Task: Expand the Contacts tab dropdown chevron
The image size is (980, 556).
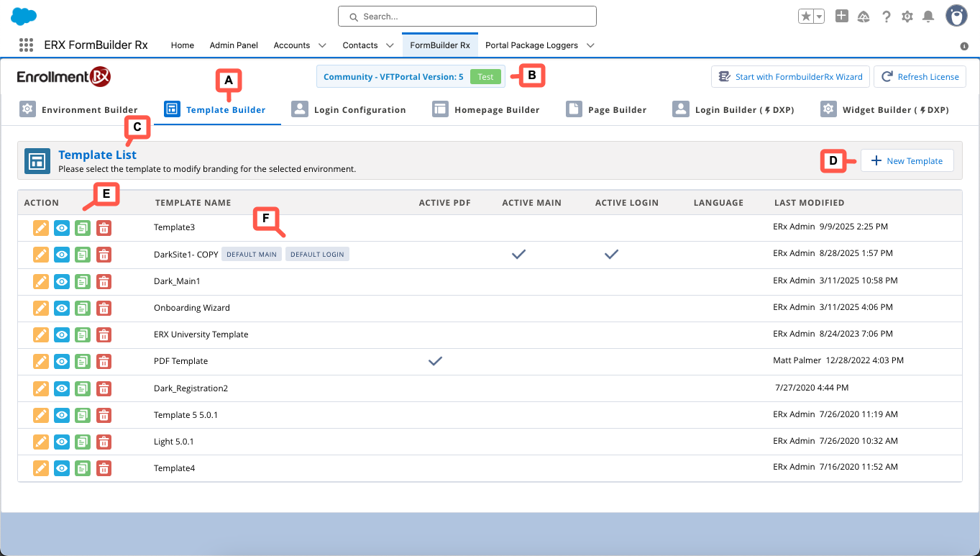Action: tap(390, 45)
